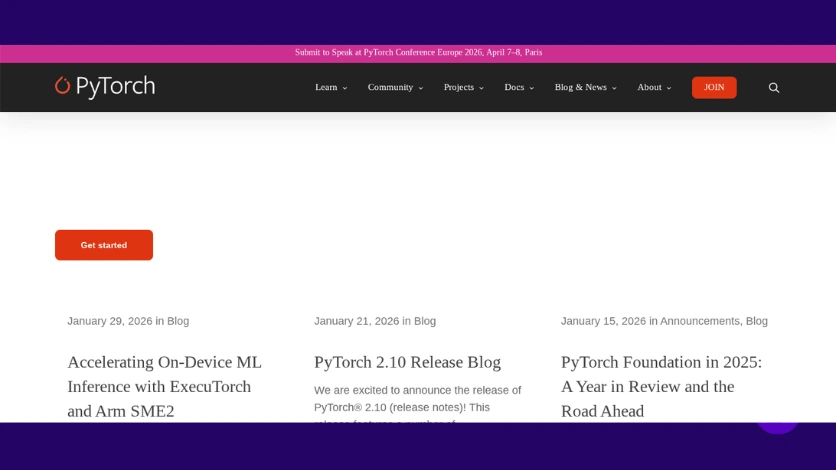This screenshot has height=470, width=836.
Task: Click the PyTorch flame logo icon
Action: click(x=62, y=85)
